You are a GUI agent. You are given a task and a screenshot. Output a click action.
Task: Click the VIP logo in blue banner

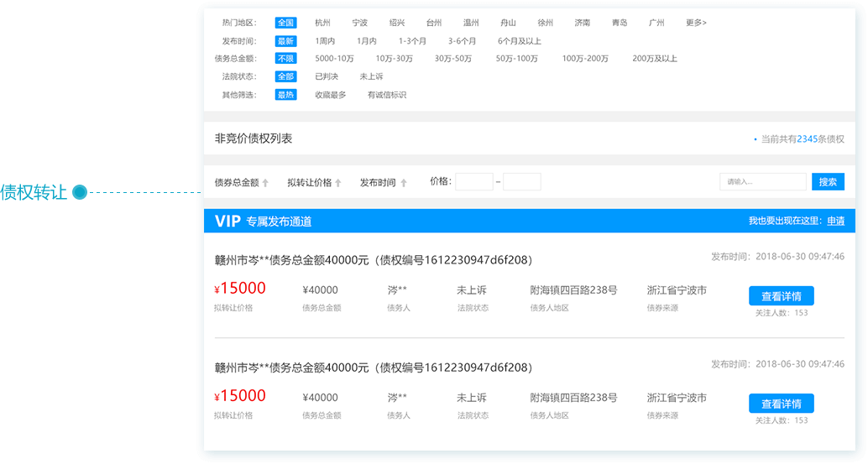point(227,222)
